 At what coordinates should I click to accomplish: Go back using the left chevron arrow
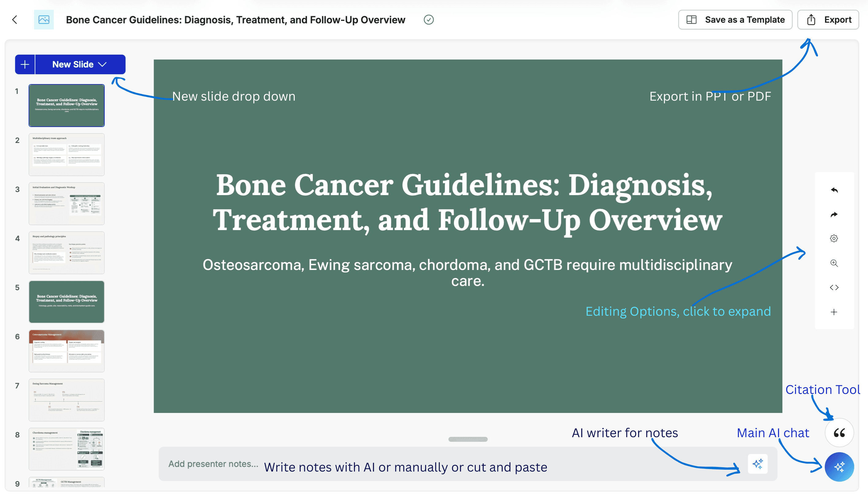[15, 20]
